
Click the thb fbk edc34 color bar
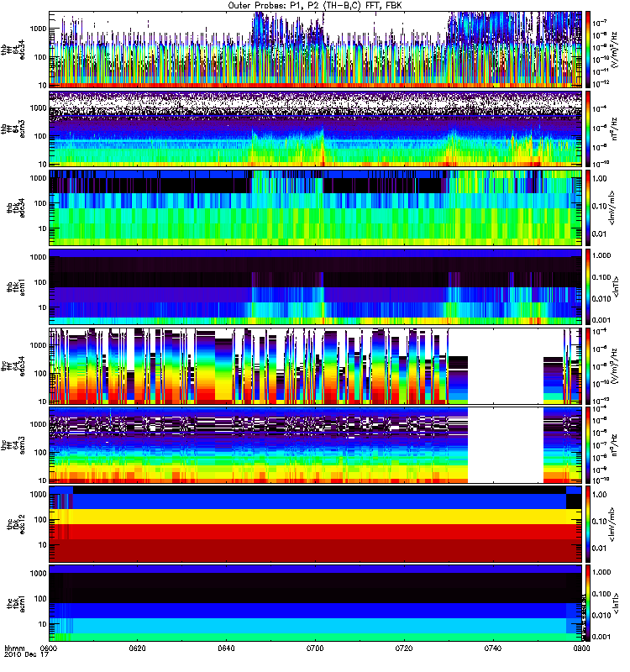[x=588, y=207]
